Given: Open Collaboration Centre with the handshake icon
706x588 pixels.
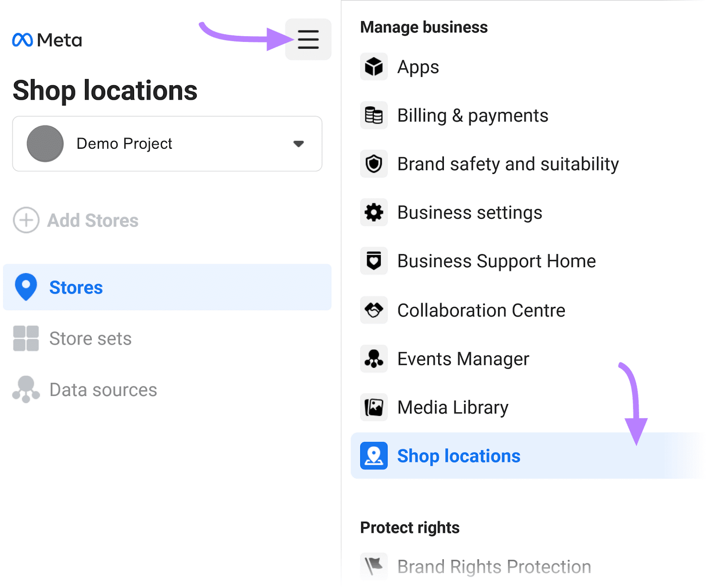Looking at the screenshot, I should click(374, 310).
